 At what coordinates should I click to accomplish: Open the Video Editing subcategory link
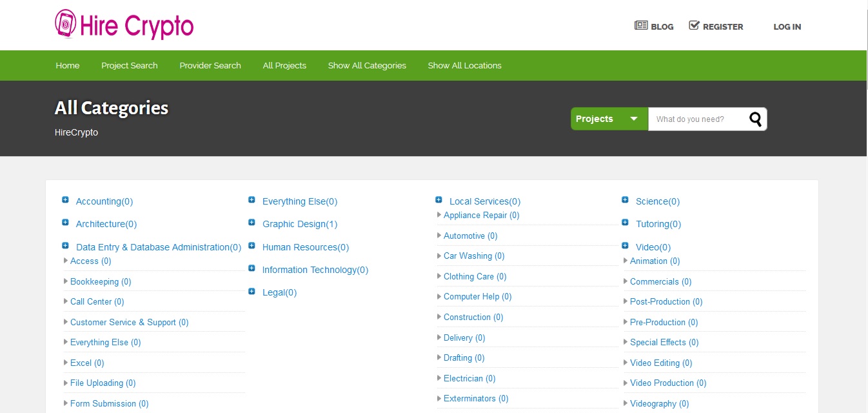pyautogui.click(x=660, y=363)
